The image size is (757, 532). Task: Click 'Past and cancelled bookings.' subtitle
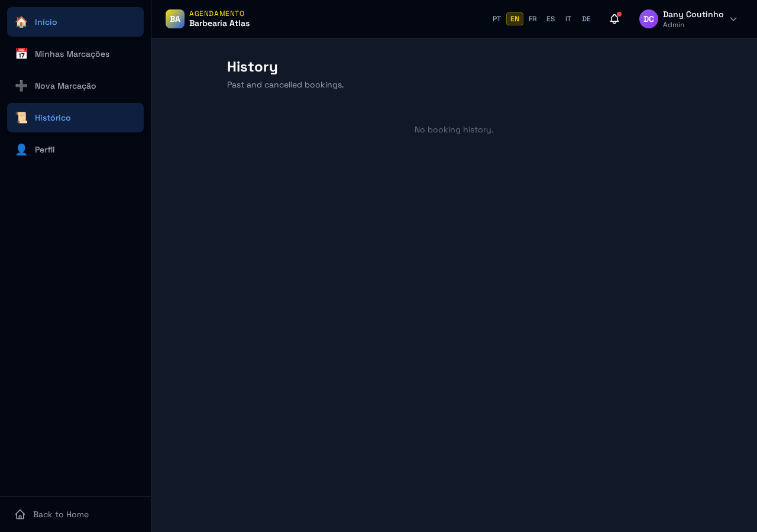point(286,85)
